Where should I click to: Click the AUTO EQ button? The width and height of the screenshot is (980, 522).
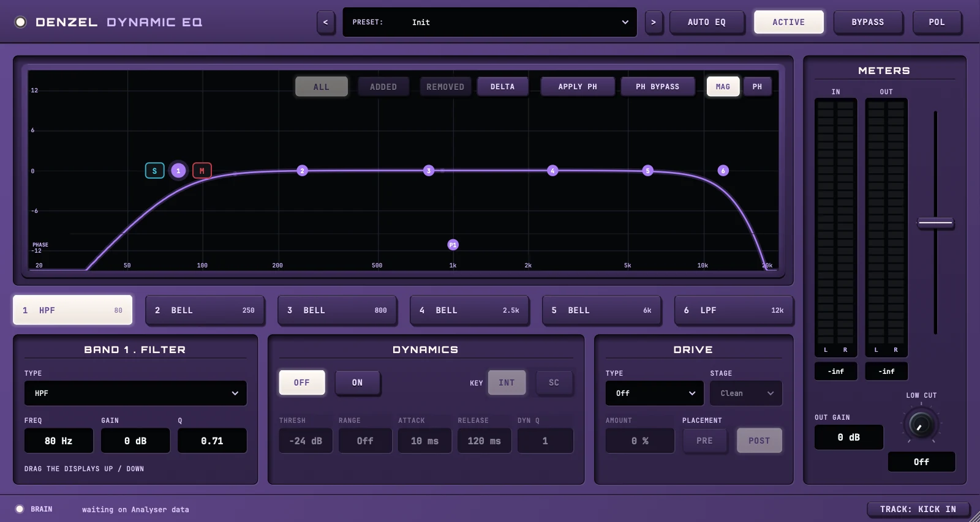tap(707, 22)
